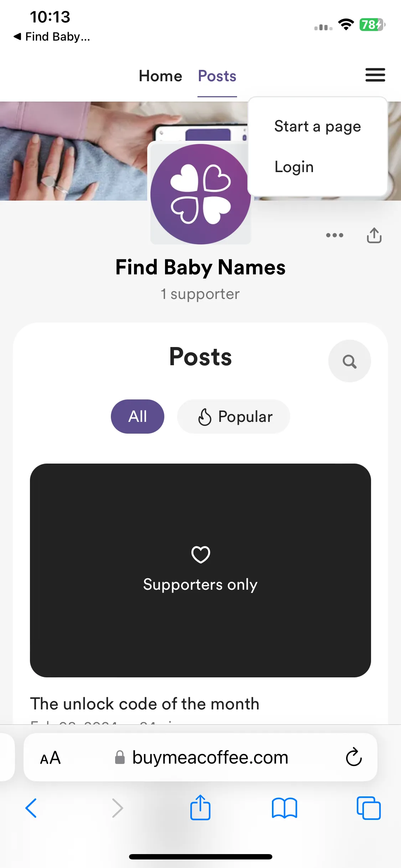This screenshot has height=868, width=401.
Task: Switch to the Popular posts filter
Action: pos(233,417)
